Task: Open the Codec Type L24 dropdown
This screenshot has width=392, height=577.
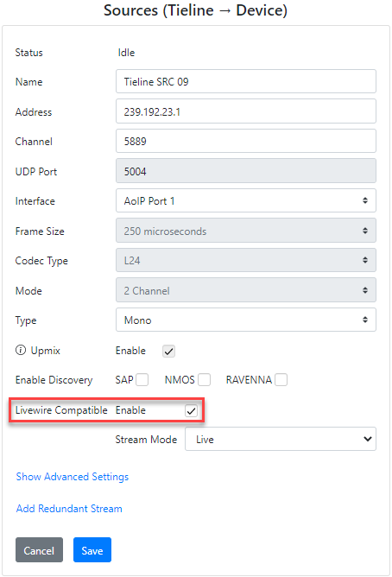Action: 245,261
